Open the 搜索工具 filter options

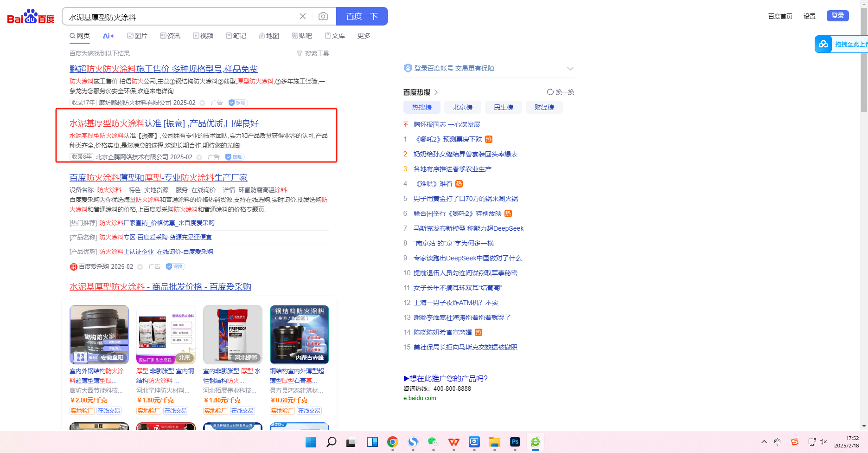click(313, 53)
